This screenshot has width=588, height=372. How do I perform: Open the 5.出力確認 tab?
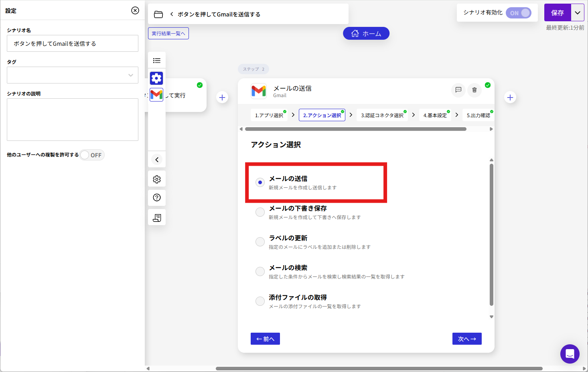(478, 115)
